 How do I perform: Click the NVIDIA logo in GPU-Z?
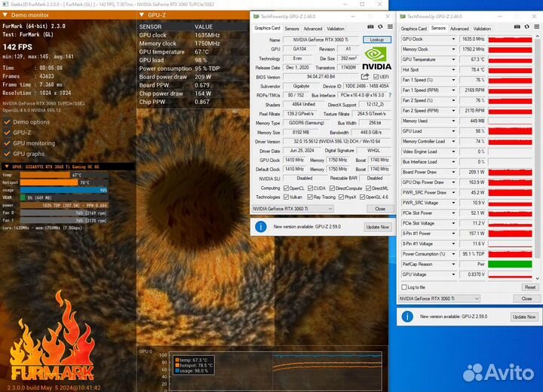(x=376, y=59)
